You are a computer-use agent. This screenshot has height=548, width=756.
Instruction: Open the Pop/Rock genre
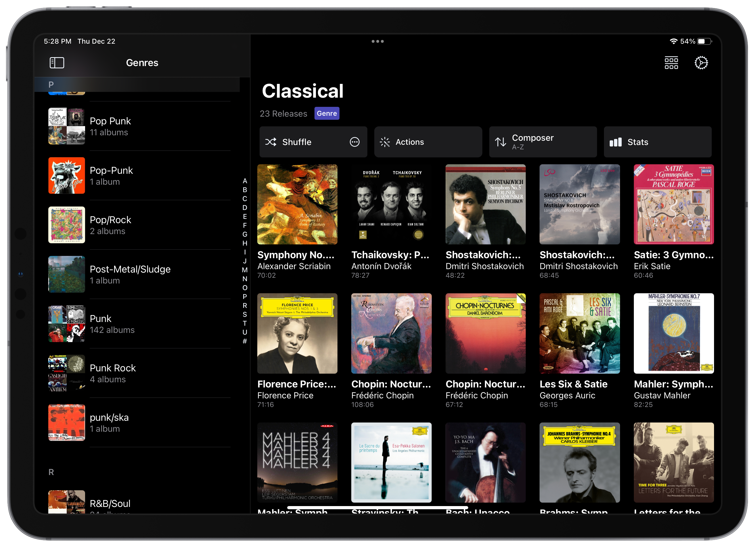coord(139,225)
